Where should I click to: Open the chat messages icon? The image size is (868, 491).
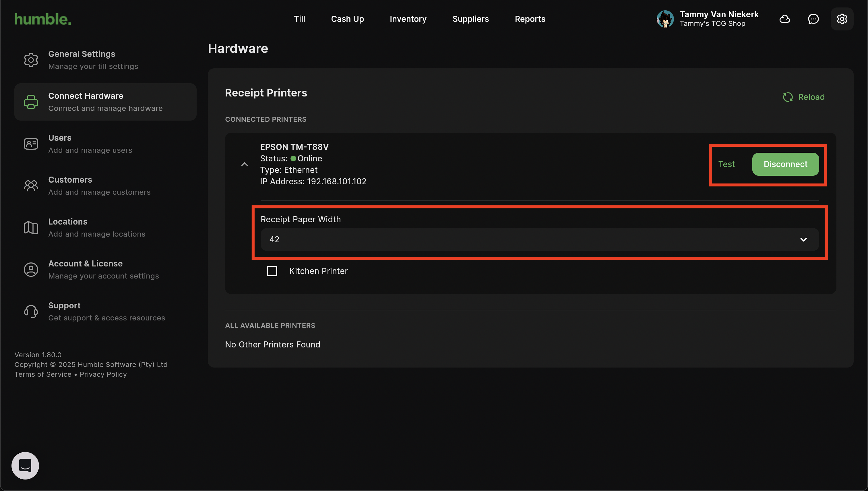coord(813,19)
